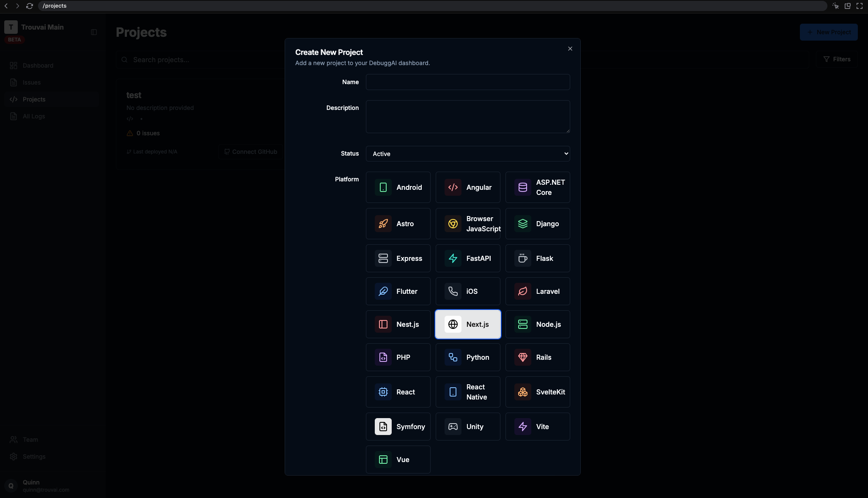This screenshot has height=498, width=868.
Task: Choose the SvelteKit boxes icon
Action: point(522,392)
